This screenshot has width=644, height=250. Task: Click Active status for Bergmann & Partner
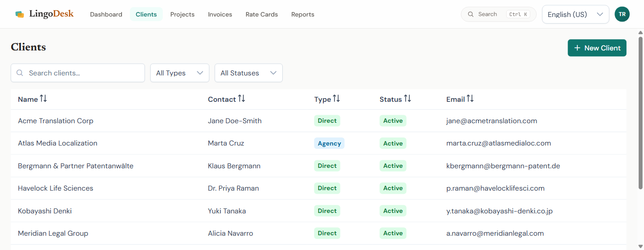click(x=393, y=166)
